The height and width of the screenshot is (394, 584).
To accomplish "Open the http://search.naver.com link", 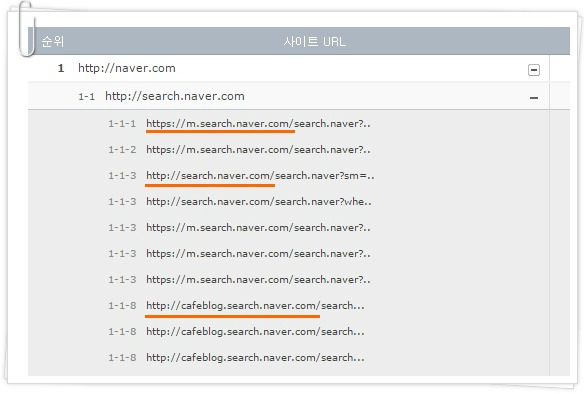I will (x=175, y=96).
